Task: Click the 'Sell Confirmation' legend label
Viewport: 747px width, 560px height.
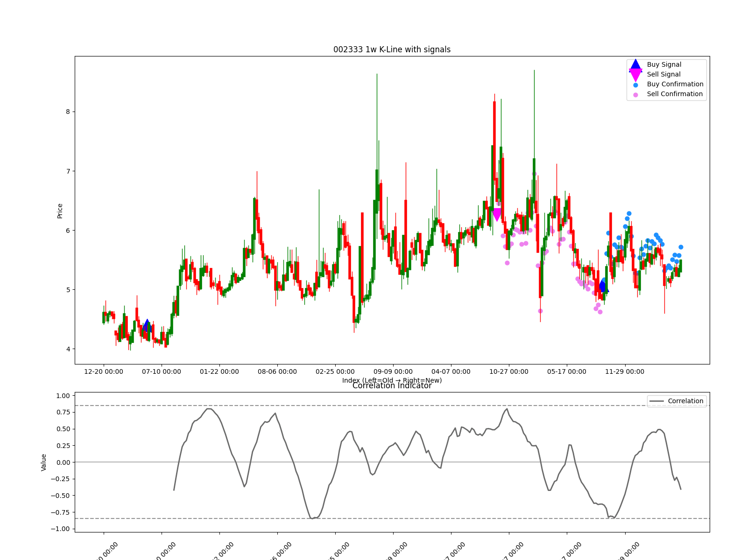Action: [675, 94]
